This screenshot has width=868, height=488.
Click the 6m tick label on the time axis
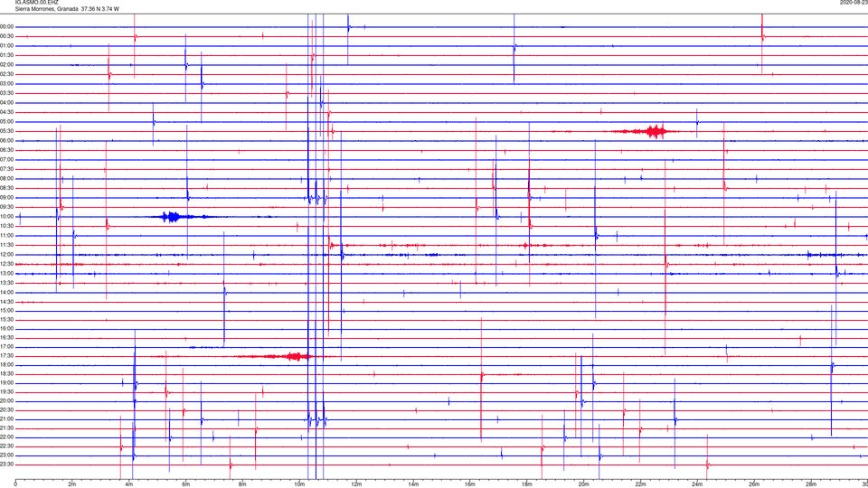(186, 484)
